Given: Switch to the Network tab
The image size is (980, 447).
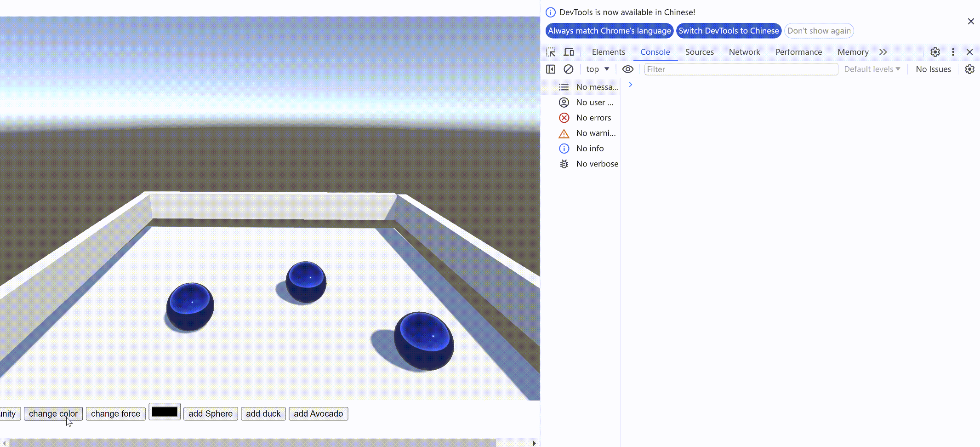Looking at the screenshot, I should pyautogui.click(x=745, y=52).
